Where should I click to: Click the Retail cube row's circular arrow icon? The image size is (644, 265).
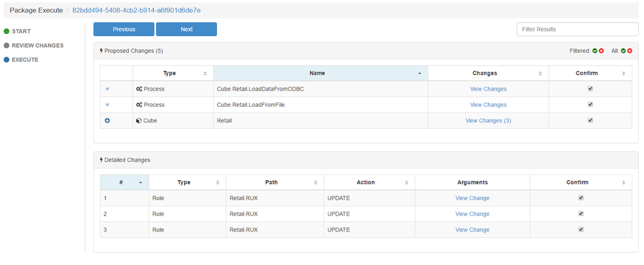tap(108, 120)
